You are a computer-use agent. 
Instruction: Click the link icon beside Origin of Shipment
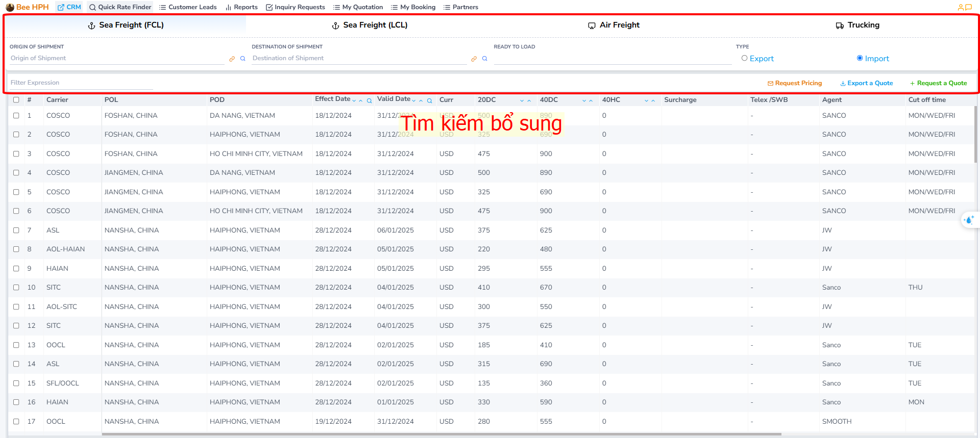point(232,59)
